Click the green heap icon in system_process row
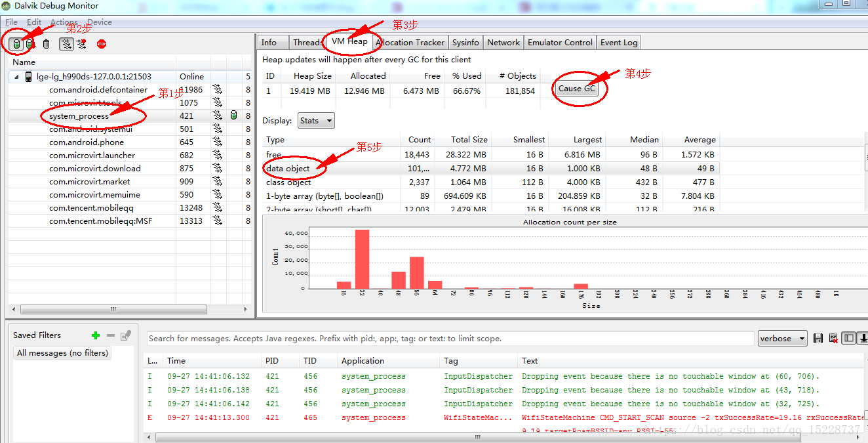The height and width of the screenshot is (443, 868). [x=234, y=116]
